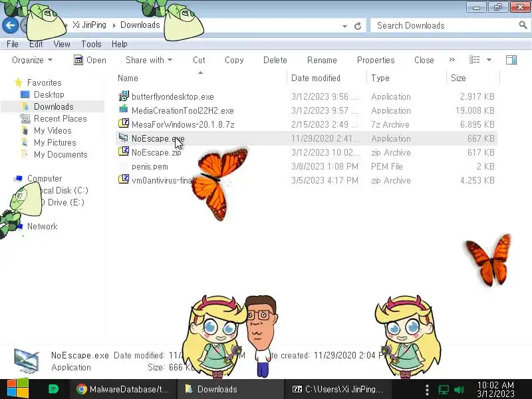532x399 pixels.
Task: Switch to the Chrome MalwareDatabase window
Action: [123, 389]
